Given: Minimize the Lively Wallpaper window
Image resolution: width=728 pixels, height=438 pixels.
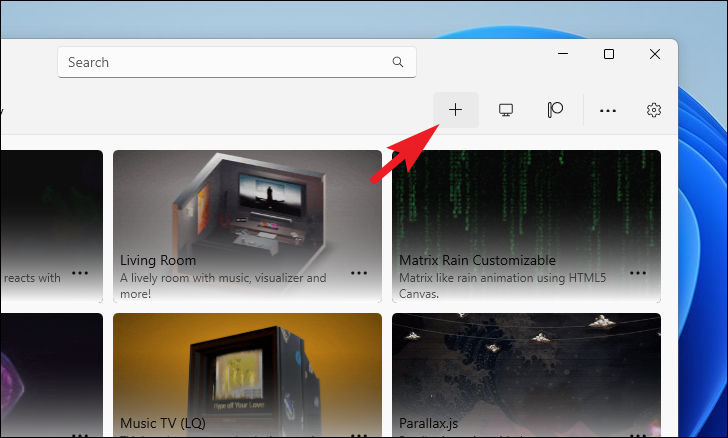Looking at the screenshot, I should point(563,54).
